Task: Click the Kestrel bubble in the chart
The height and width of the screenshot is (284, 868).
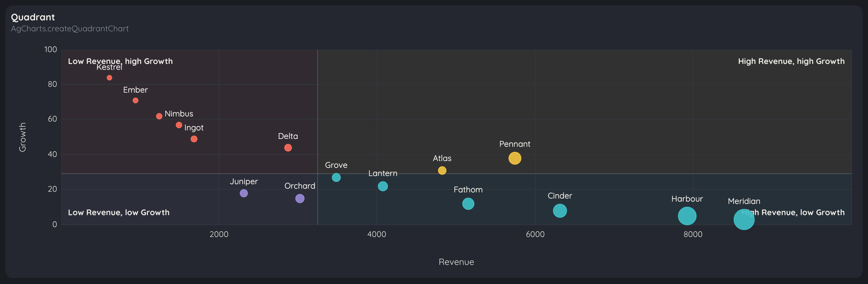Action: (x=109, y=78)
